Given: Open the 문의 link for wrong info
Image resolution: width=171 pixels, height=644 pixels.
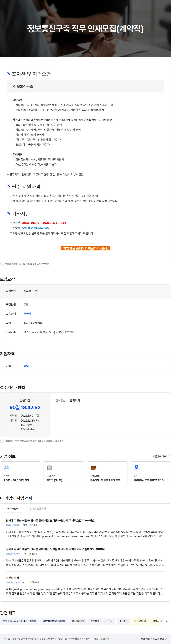Looking at the screenshot, I should tap(39, 264).
